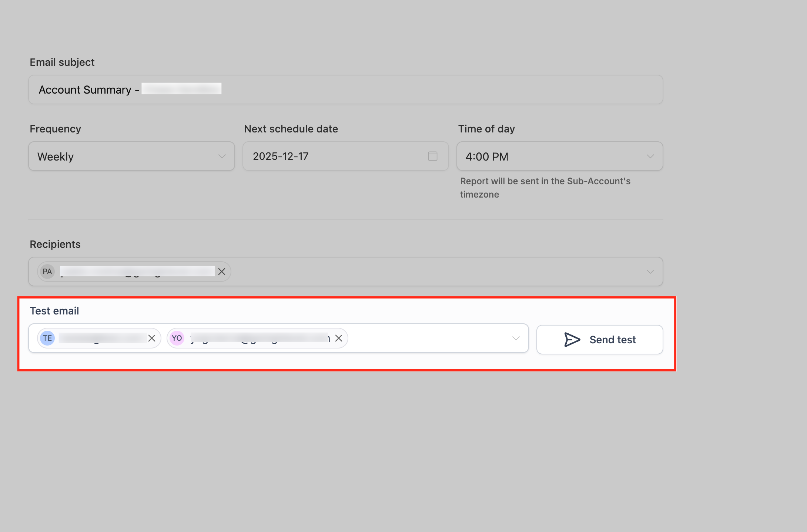Expand the Test email dropdown chevron
Viewport: 807px width, 532px height.
[516, 339]
